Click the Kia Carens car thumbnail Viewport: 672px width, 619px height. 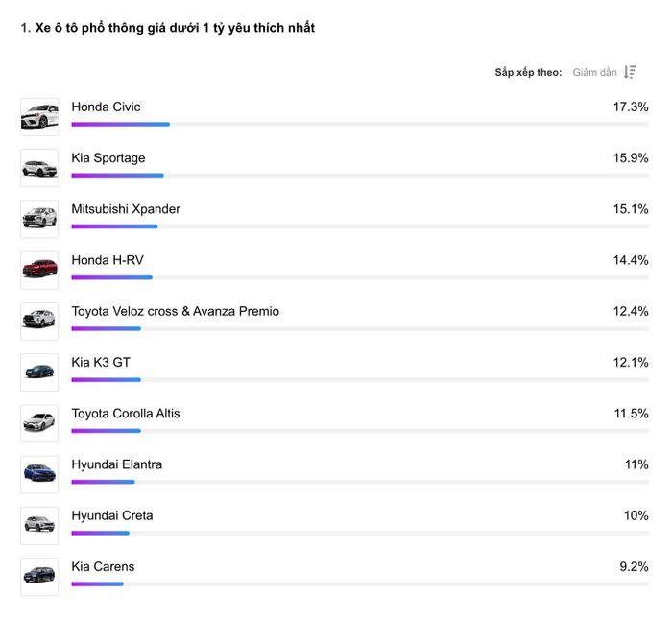pos(39,577)
